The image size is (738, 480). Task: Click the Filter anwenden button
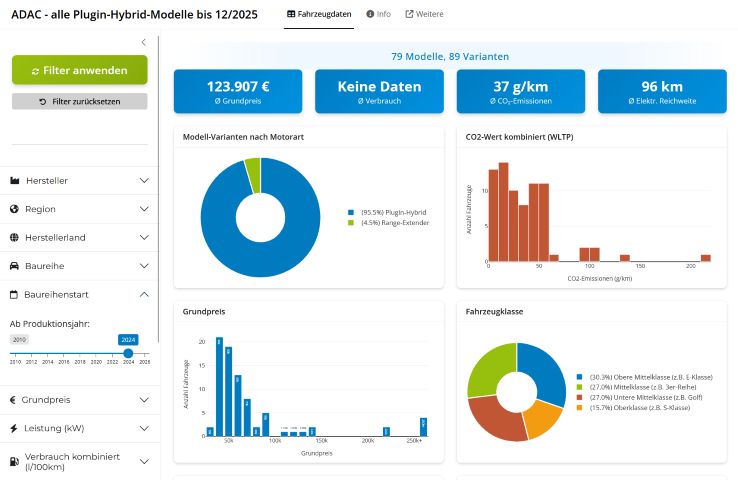point(80,70)
